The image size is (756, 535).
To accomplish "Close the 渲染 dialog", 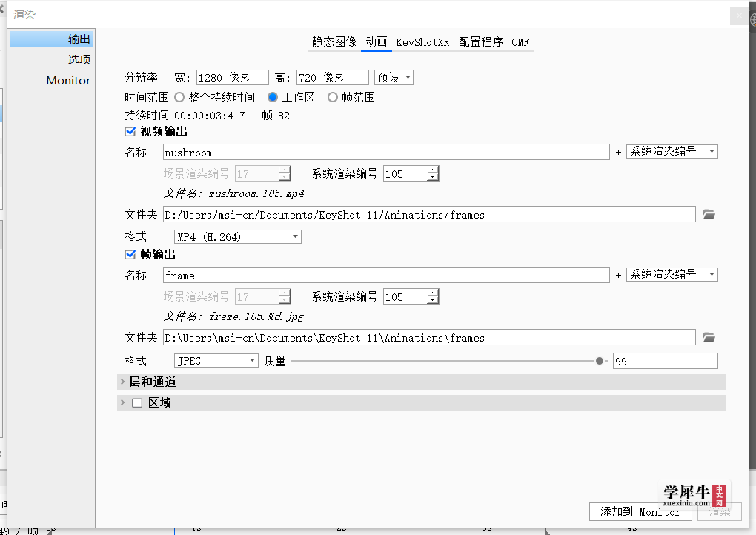I will tap(739, 16).
